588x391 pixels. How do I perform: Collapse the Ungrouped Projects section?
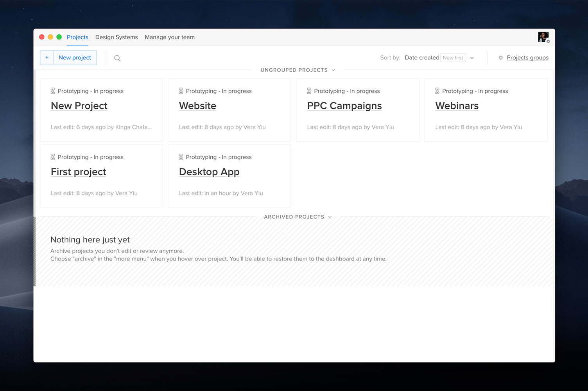tap(333, 70)
